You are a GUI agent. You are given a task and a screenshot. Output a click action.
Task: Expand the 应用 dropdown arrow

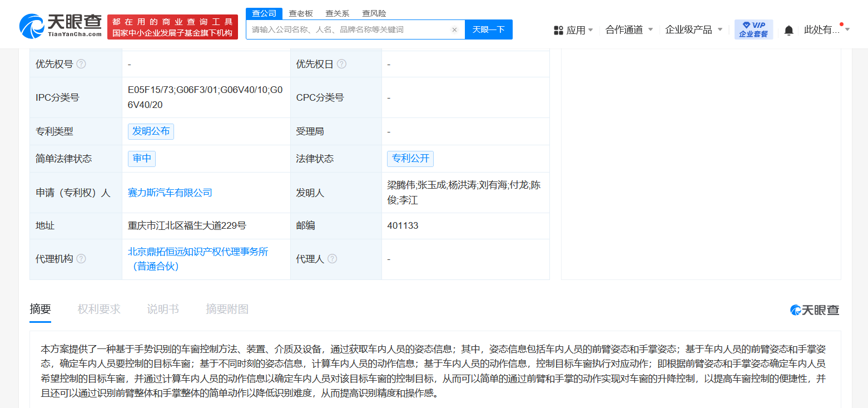tap(591, 30)
